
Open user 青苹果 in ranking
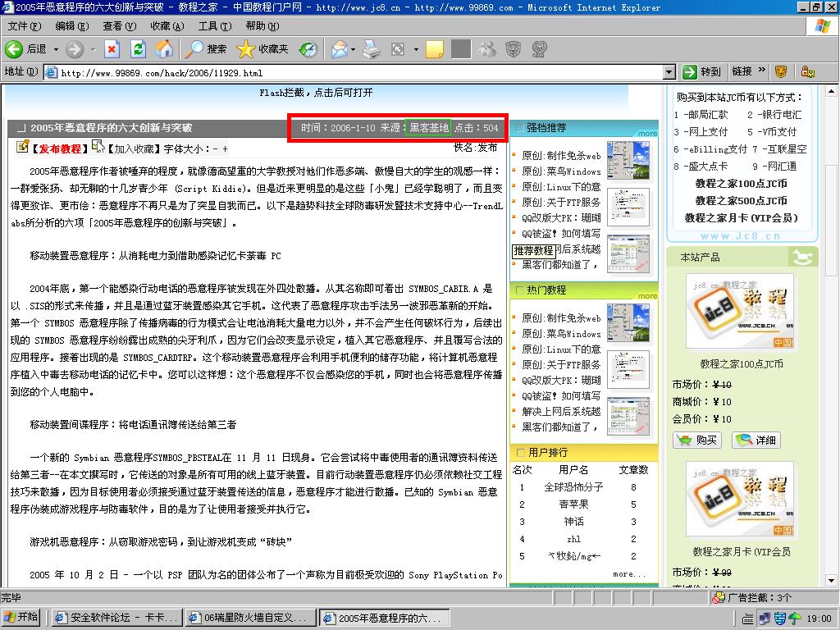coord(573,504)
